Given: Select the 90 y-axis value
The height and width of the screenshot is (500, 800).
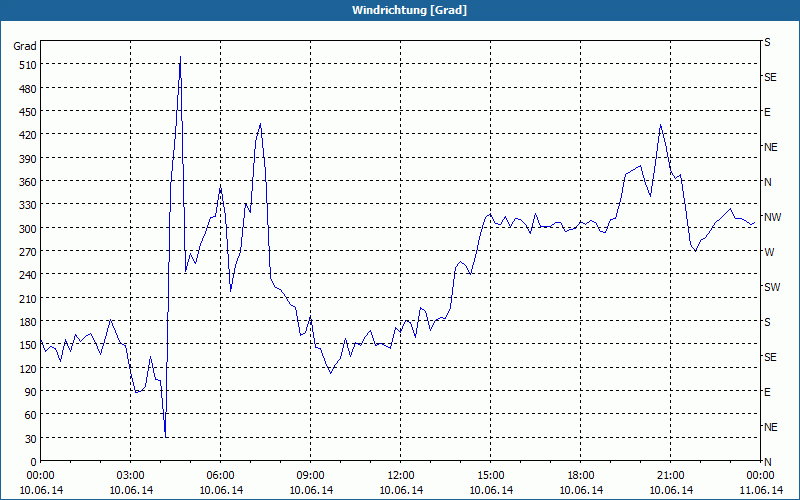Looking at the screenshot, I should tap(31, 392).
